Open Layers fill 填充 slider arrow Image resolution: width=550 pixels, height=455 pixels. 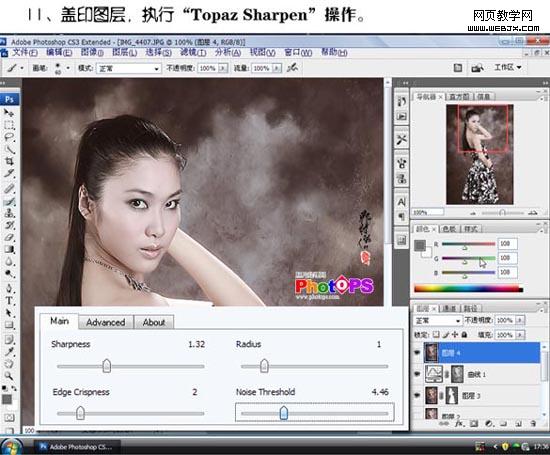[x=521, y=335]
